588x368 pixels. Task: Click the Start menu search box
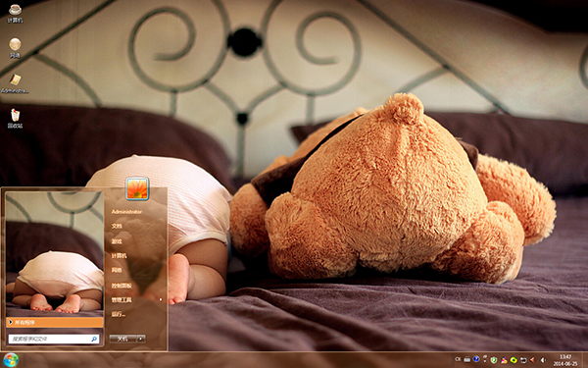pos(54,339)
